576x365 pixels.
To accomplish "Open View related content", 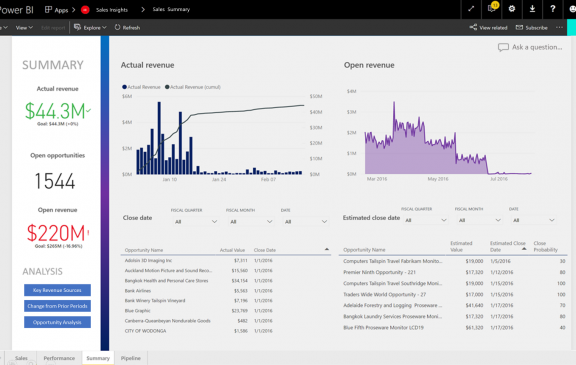I will (x=488, y=28).
